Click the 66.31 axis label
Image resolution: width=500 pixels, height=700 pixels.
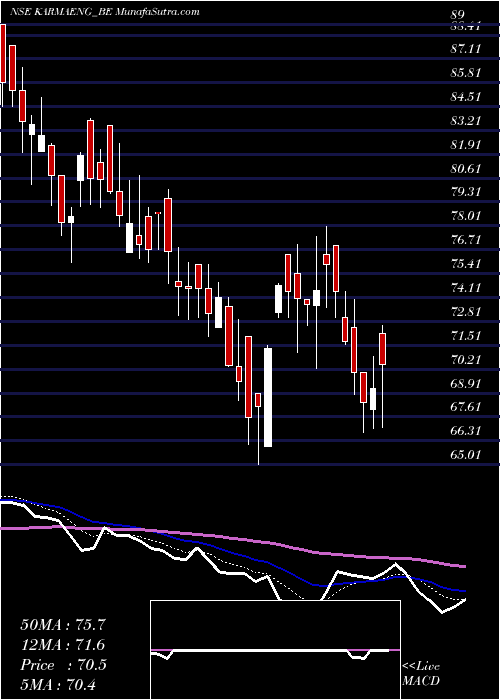[466, 432]
